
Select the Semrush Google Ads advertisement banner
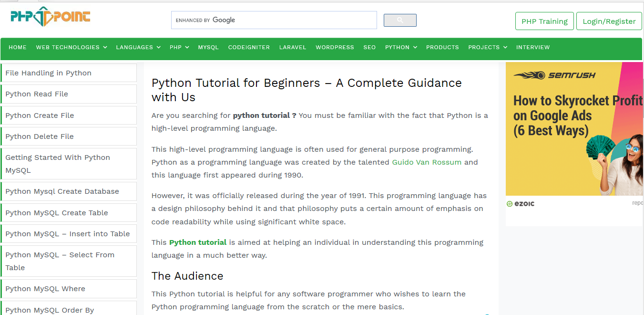point(574,129)
